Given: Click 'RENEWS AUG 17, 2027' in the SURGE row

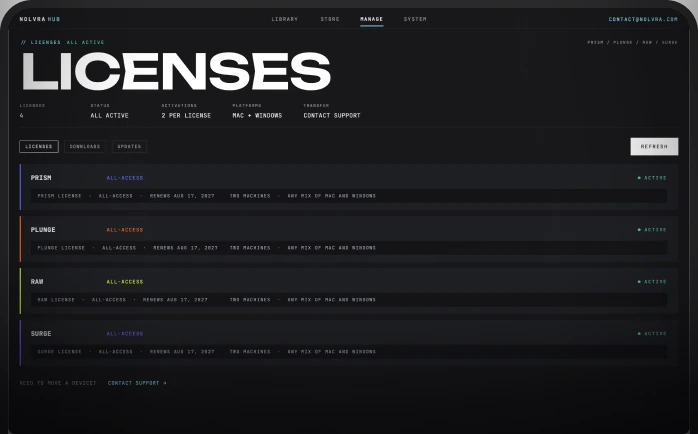Looking at the screenshot, I should click(x=182, y=352).
